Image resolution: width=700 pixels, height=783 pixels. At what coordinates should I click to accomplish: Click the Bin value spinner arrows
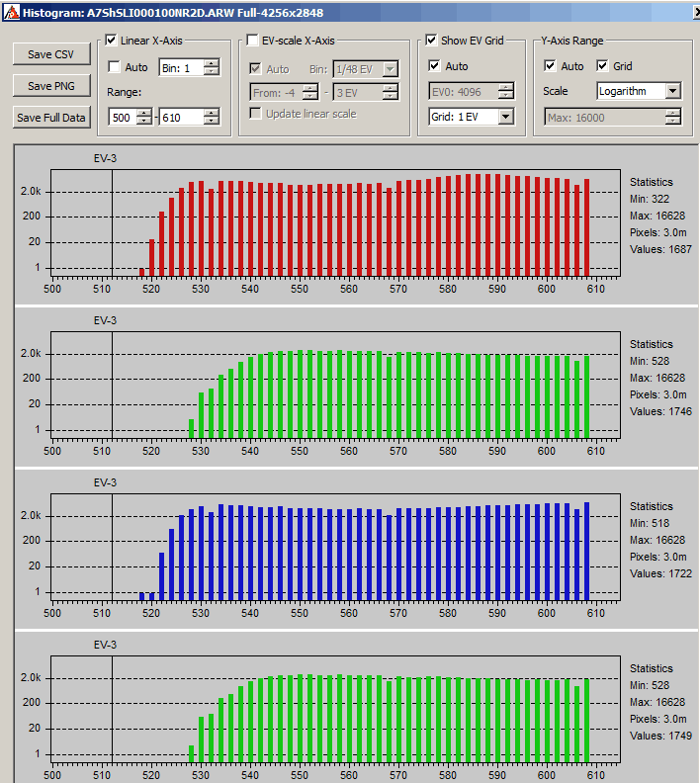click(x=212, y=67)
